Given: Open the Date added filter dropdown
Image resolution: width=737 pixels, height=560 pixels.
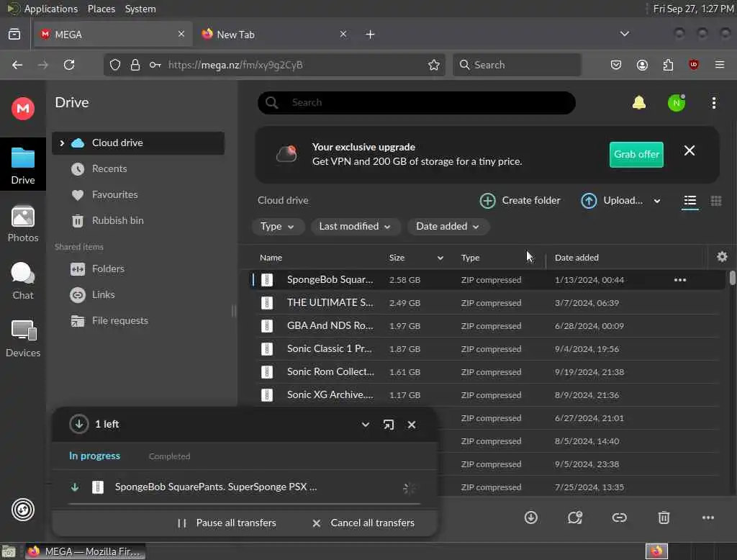Looking at the screenshot, I should click(x=448, y=227).
